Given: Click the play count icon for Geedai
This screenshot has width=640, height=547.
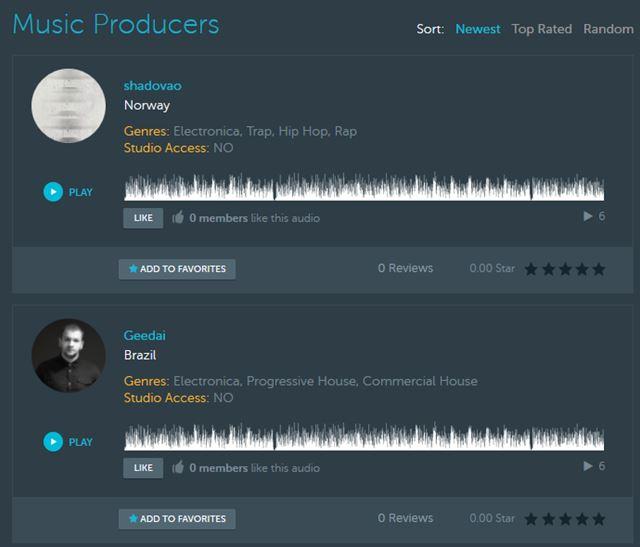Looking at the screenshot, I should coord(588,466).
